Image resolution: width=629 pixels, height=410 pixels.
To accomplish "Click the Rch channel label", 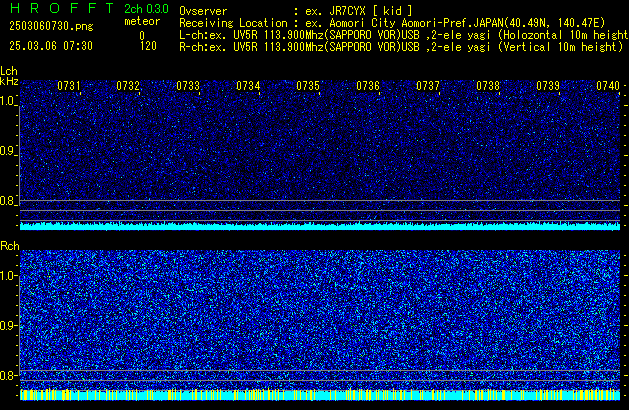I will coord(10,246).
